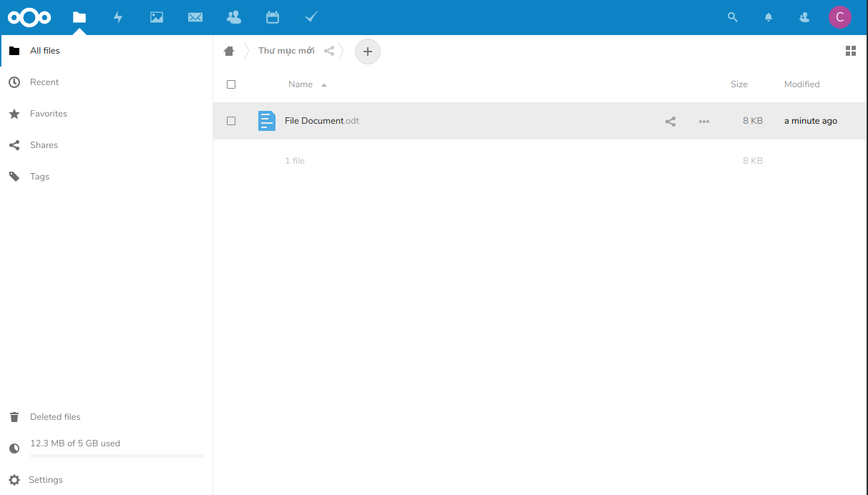This screenshot has width=868, height=495.
Task: Open Deleted files
Action: [107, 417]
